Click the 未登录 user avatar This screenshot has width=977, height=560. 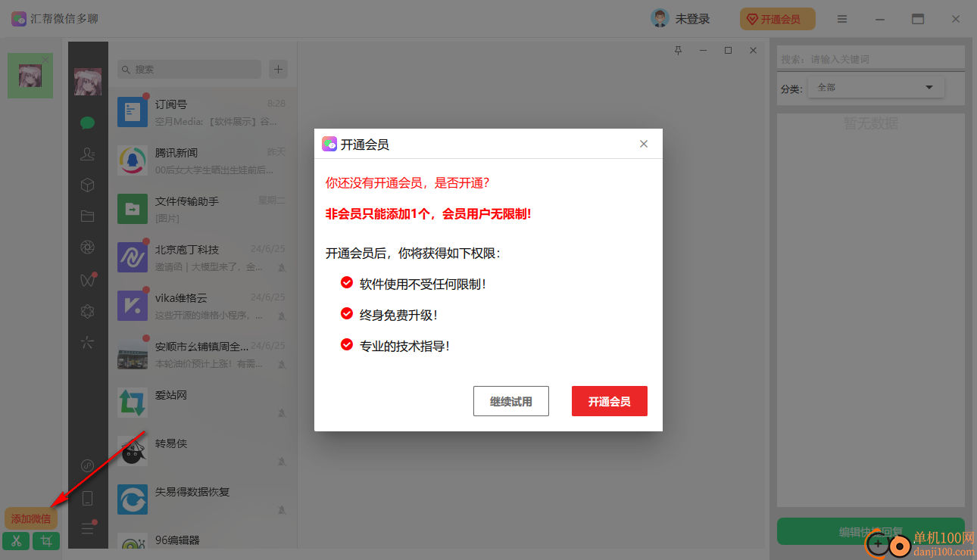[660, 19]
